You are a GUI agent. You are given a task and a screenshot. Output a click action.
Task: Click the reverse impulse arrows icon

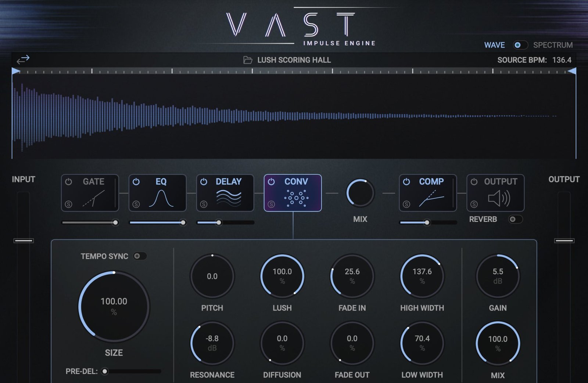(x=23, y=59)
